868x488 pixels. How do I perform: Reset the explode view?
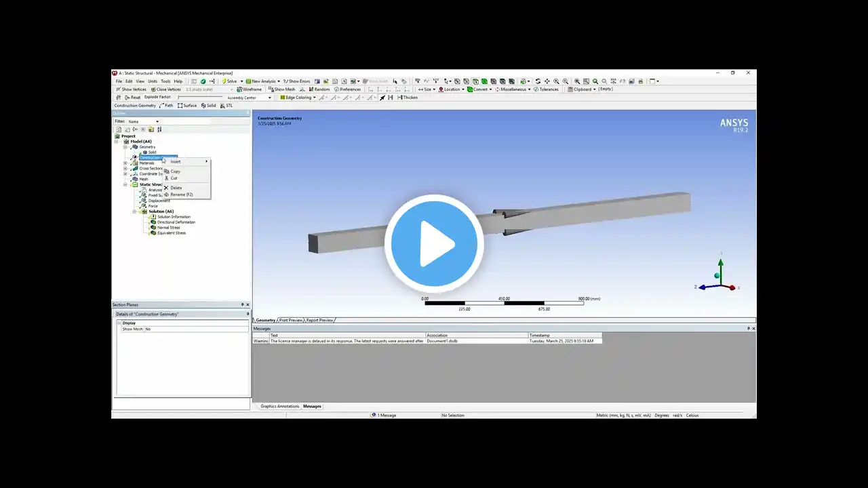click(x=132, y=98)
